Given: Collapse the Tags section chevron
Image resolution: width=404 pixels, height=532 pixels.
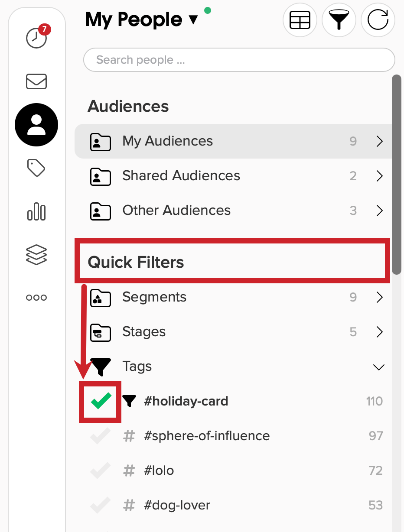Looking at the screenshot, I should click(379, 367).
